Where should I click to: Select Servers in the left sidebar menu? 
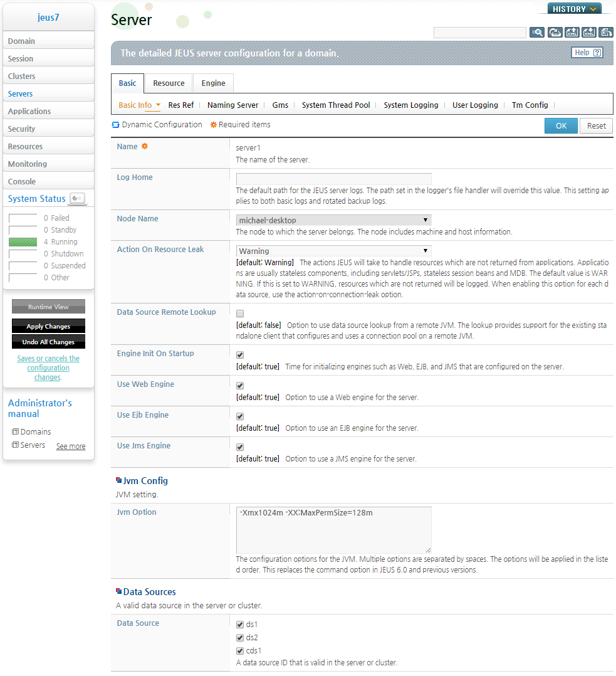(x=48, y=93)
